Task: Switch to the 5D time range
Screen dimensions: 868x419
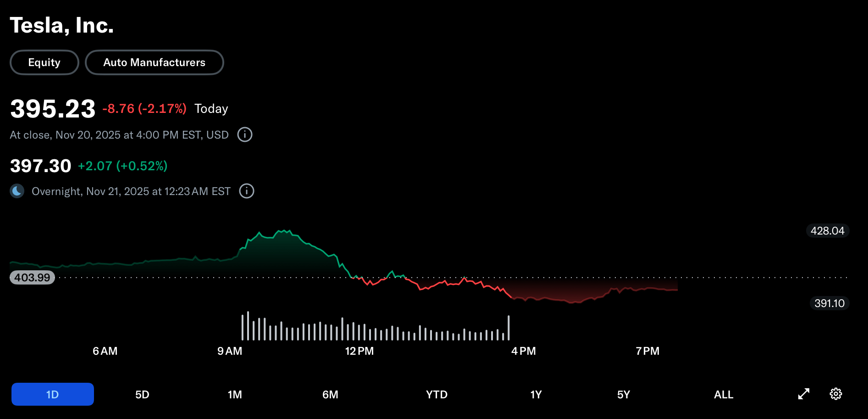Action: 142,394
